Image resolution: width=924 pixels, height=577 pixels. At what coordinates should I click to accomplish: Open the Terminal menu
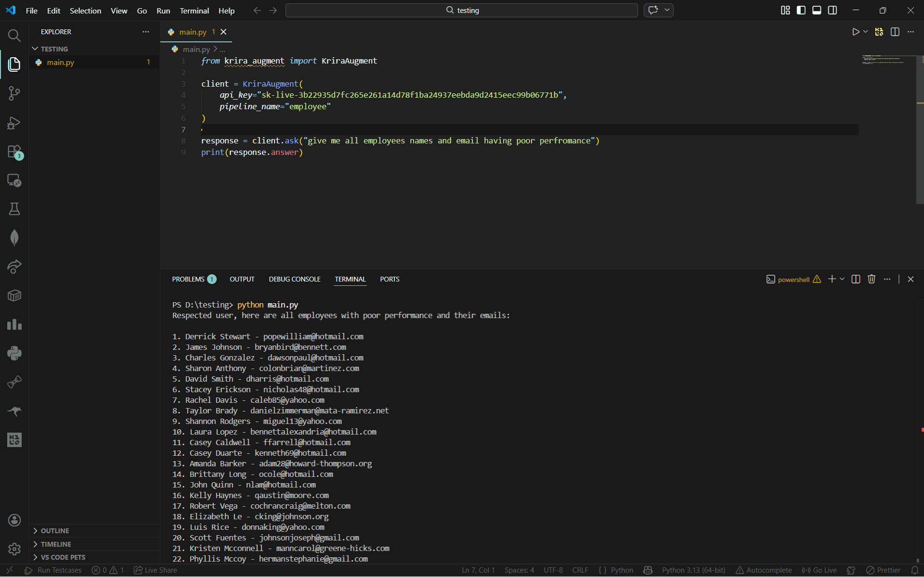(194, 11)
